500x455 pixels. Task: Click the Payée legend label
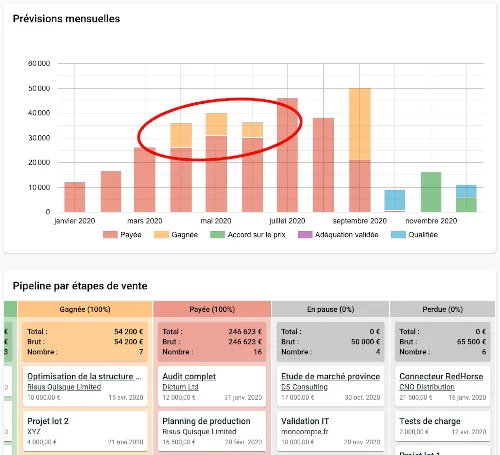(131, 235)
